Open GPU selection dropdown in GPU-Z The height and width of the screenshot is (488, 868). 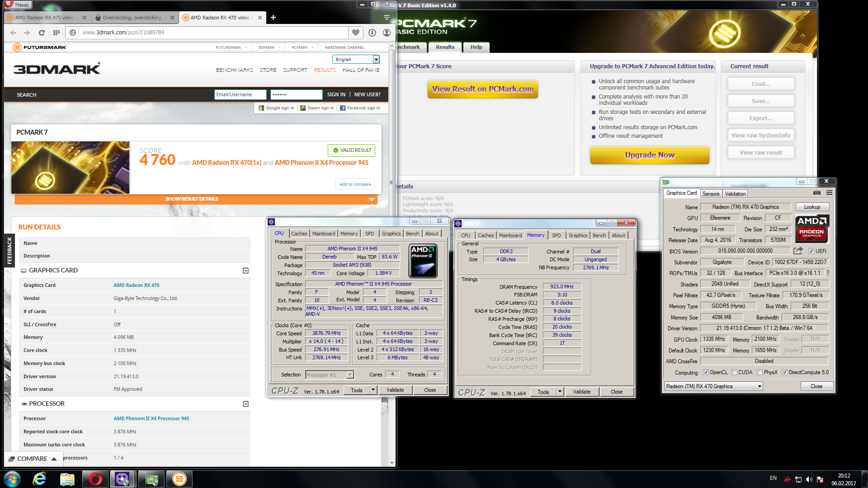click(x=714, y=386)
